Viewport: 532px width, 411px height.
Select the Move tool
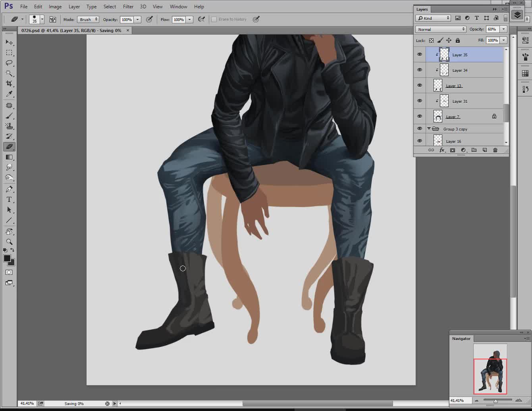coord(9,42)
